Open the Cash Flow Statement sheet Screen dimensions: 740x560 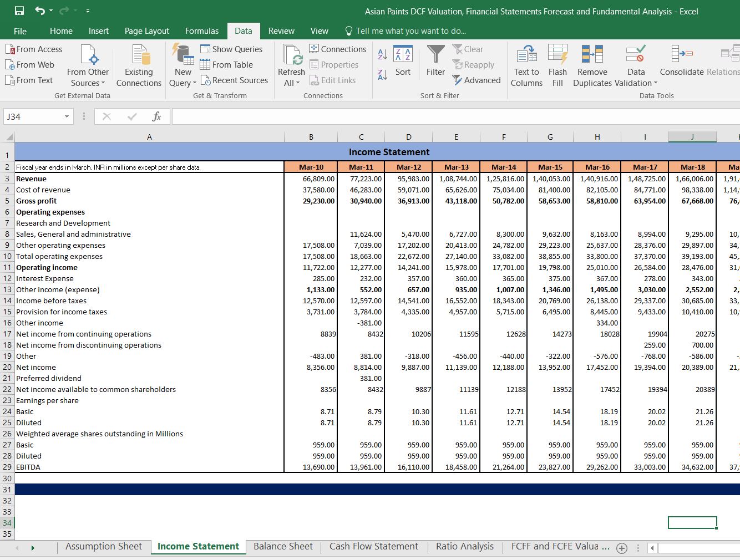coord(374,546)
